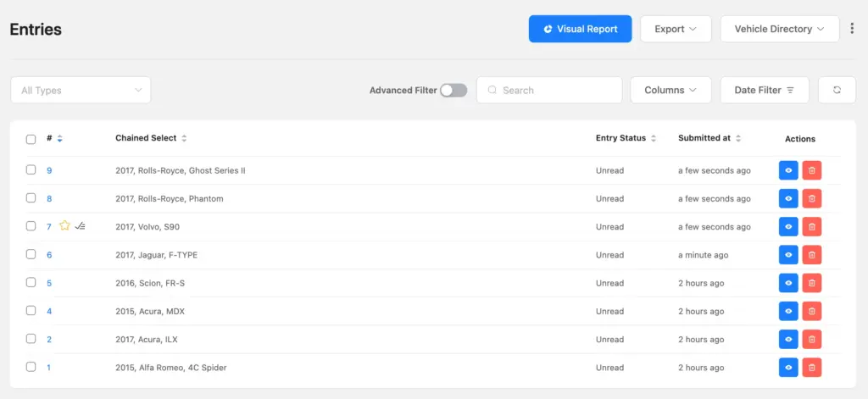The width and height of the screenshot is (868, 399).
Task: Click 'a minute ago' timestamp
Action: (x=703, y=255)
